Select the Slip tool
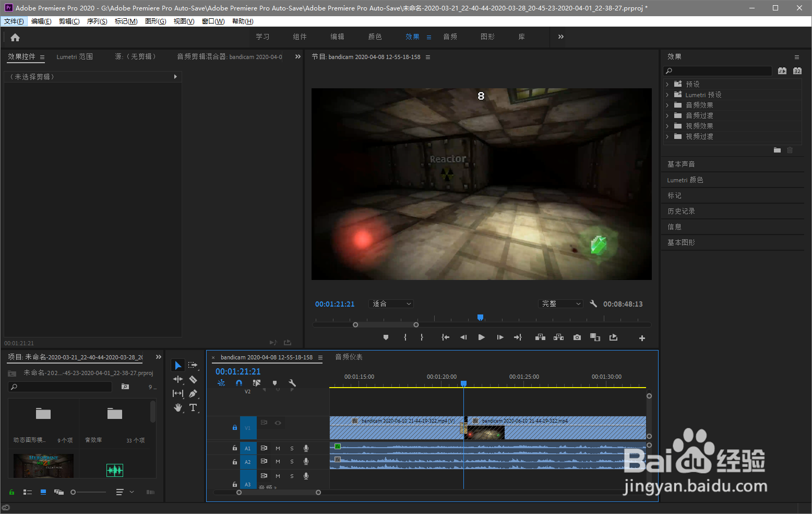The image size is (812, 514). pyautogui.click(x=178, y=393)
